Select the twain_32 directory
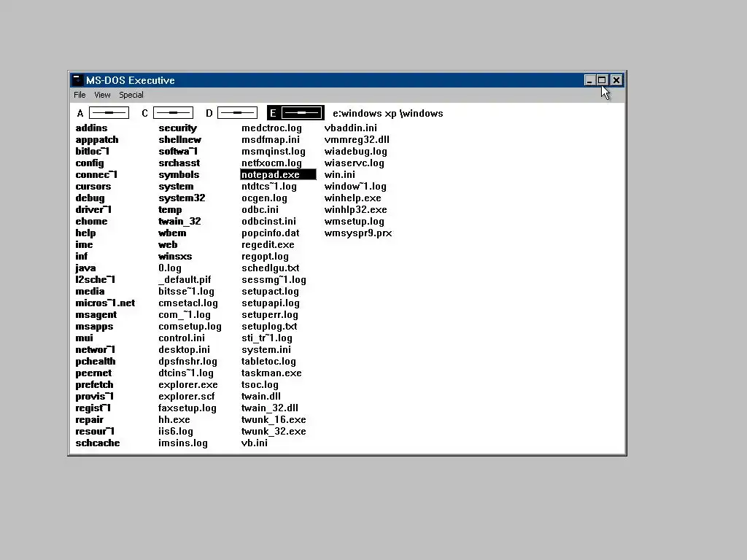This screenshot has height=560, width=747. [x=179, y=221]
